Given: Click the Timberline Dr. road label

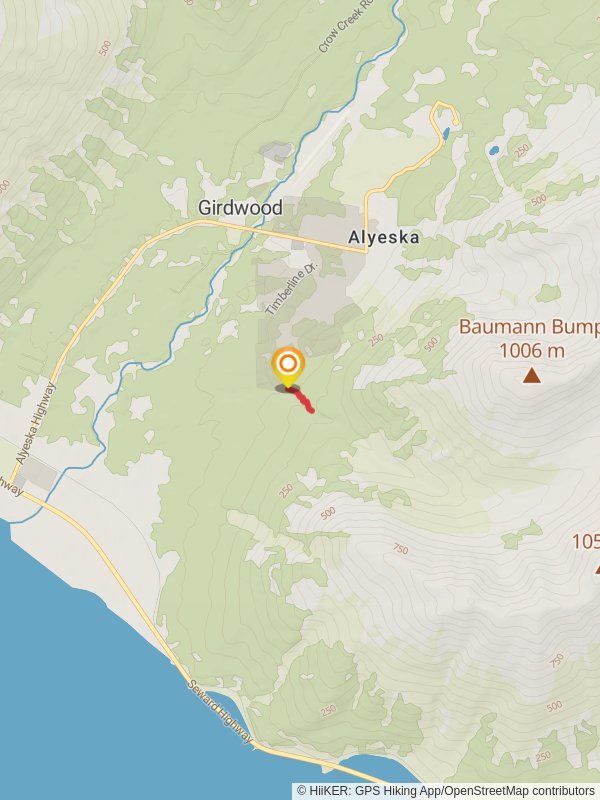Looking at the screenshot, I should (291, 288).
